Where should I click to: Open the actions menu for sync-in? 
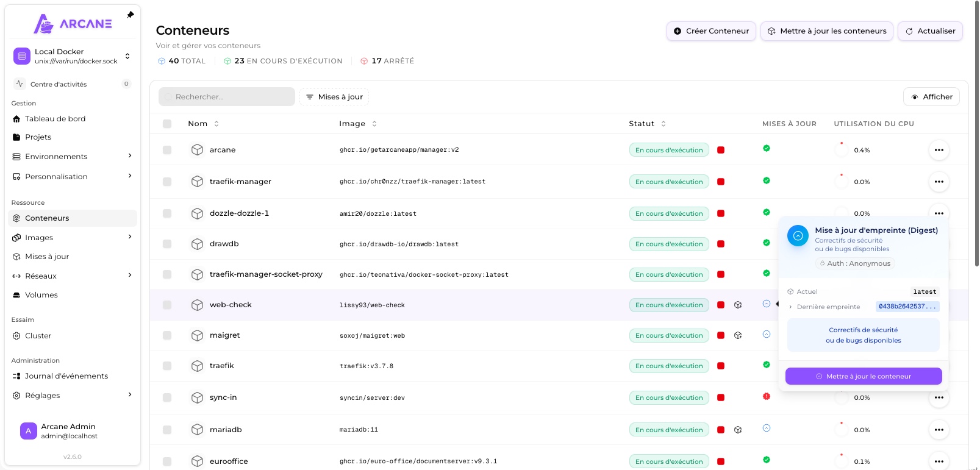tap(939, 397)
